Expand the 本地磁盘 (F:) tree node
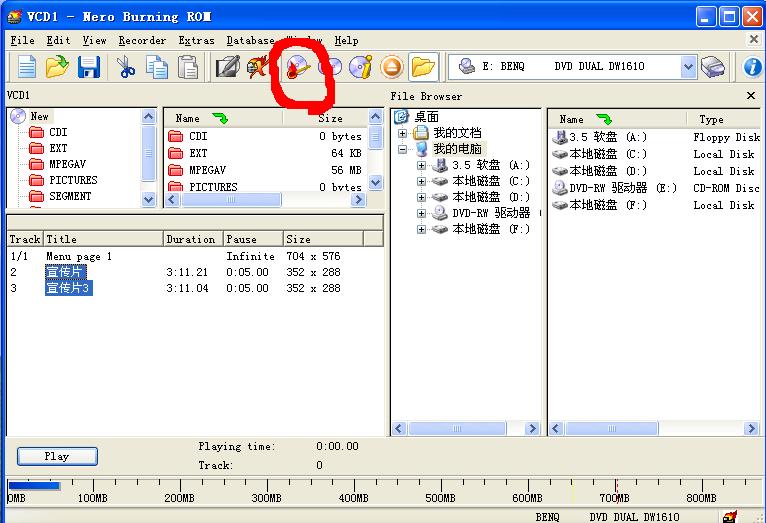This screenshot has width=766, height=523. pos(421,230)
